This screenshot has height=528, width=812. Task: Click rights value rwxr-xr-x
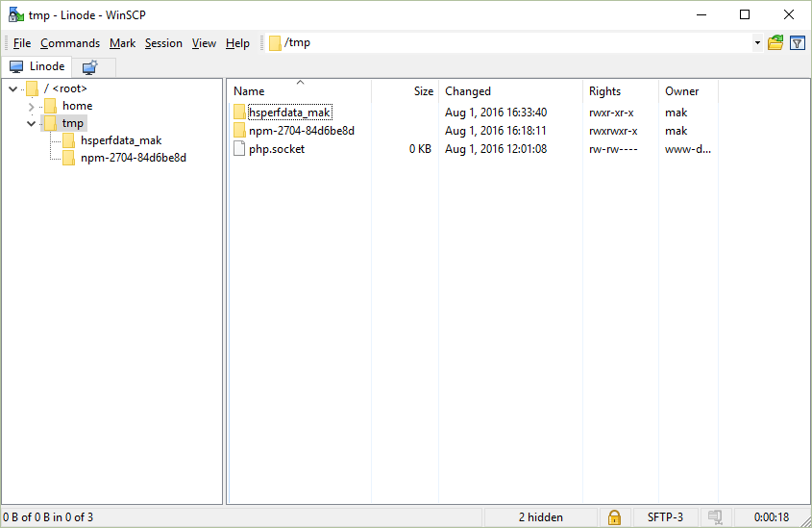[x=611, y=113]
